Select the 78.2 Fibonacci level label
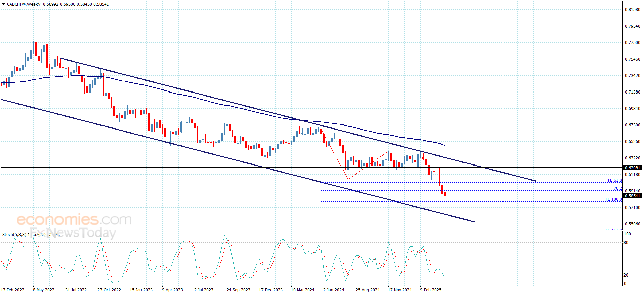Screen dimensions: 644x294 pyautogui.click(x=618, y=188)
